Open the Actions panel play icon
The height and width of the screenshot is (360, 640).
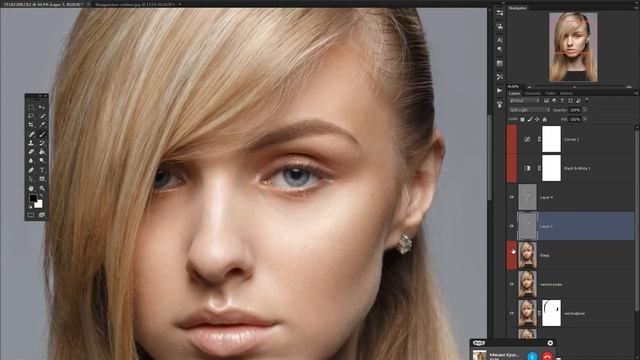(x=500, y=90)
